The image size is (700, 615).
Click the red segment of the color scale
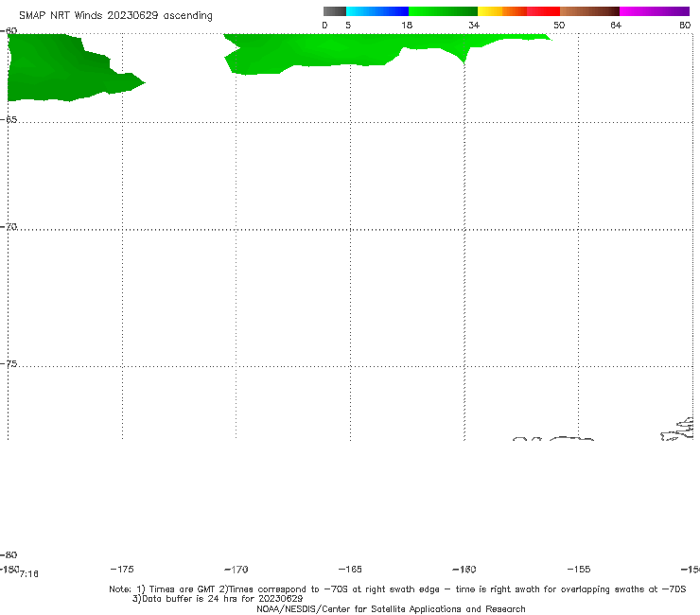click(543, 11)
